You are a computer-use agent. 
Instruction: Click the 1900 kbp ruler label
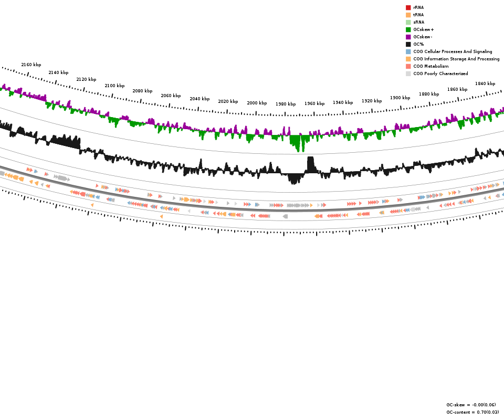click(400, 98)
